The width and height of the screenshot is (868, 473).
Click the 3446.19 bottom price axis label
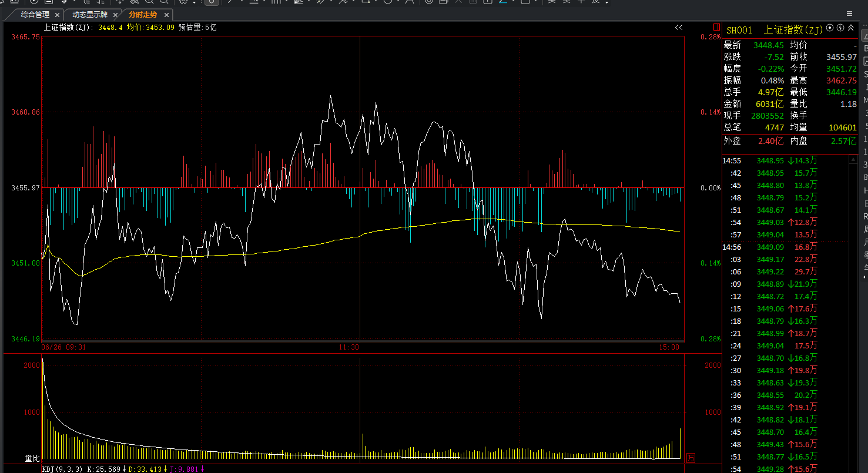click(x=26, y=338)
